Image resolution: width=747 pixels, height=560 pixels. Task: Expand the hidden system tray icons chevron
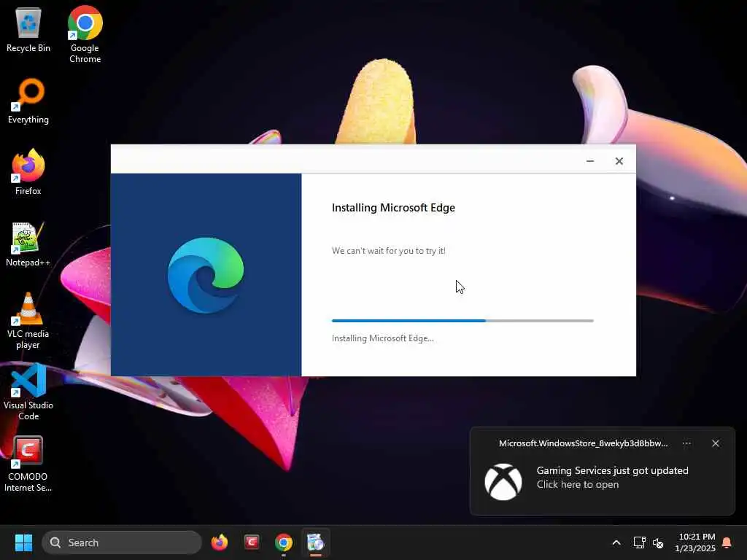[616, 542]
